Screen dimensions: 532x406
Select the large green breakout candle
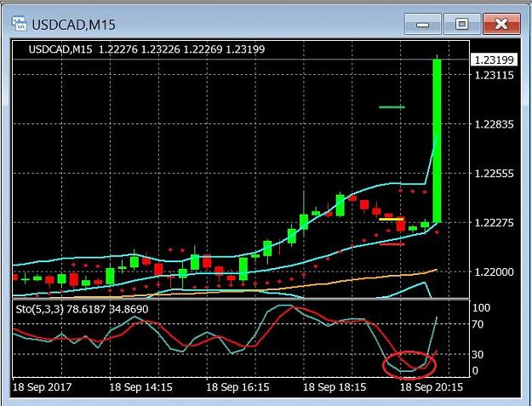pos(437,140)
